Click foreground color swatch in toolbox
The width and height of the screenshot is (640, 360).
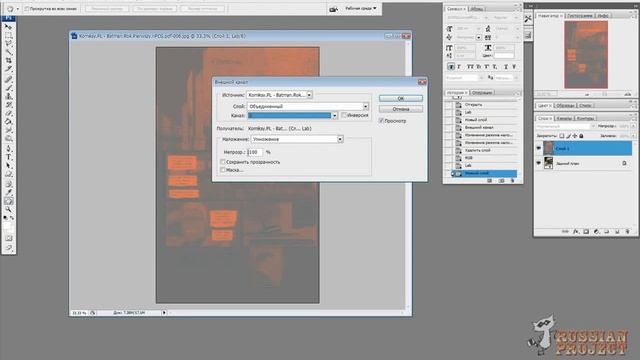point(7,225)
